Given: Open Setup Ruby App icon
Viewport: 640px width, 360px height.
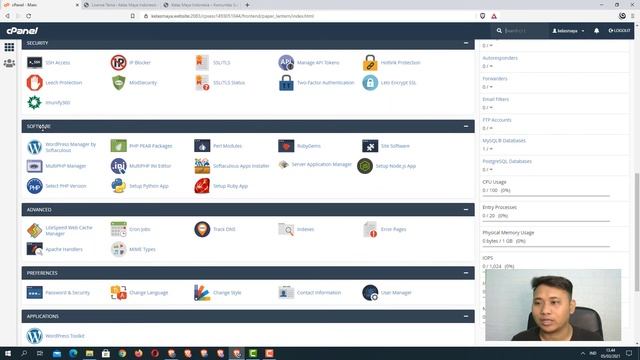Looking at the screenshot, I should pos(202,186).
